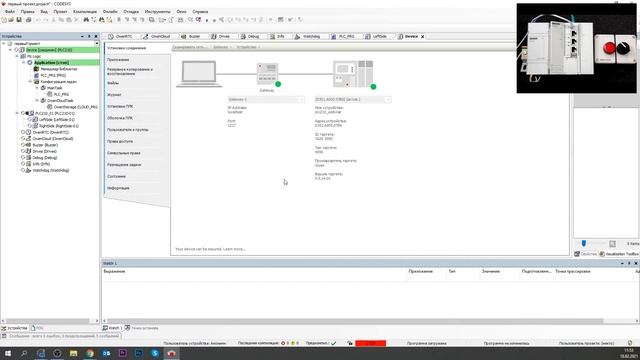This screenshot has width=640, height=360.
Task: Switch to the POUs bottom tab
Action: coord(37,328)
